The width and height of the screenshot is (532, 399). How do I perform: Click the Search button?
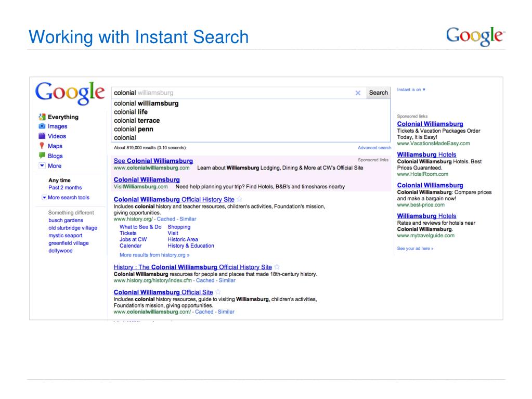(378, 93)
